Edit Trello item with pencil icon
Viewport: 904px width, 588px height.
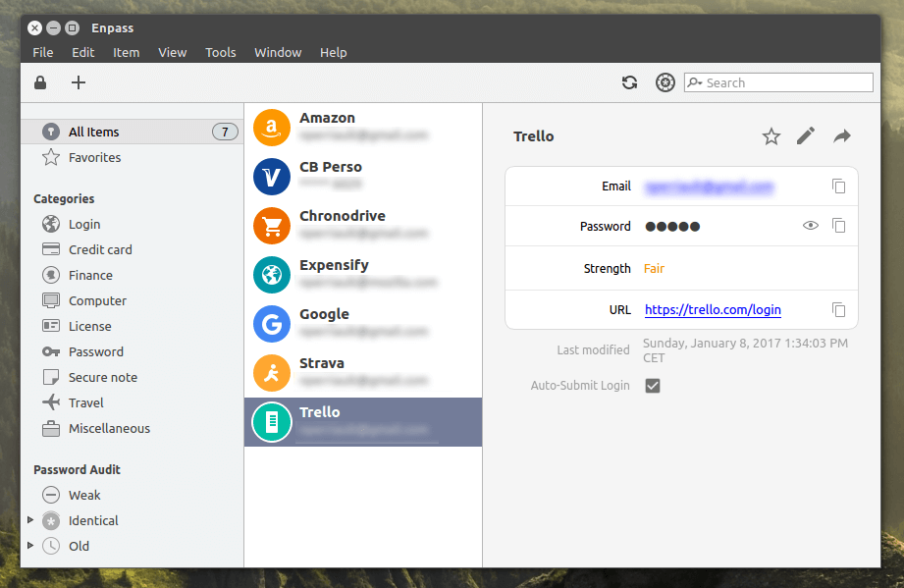coord(806,136)
